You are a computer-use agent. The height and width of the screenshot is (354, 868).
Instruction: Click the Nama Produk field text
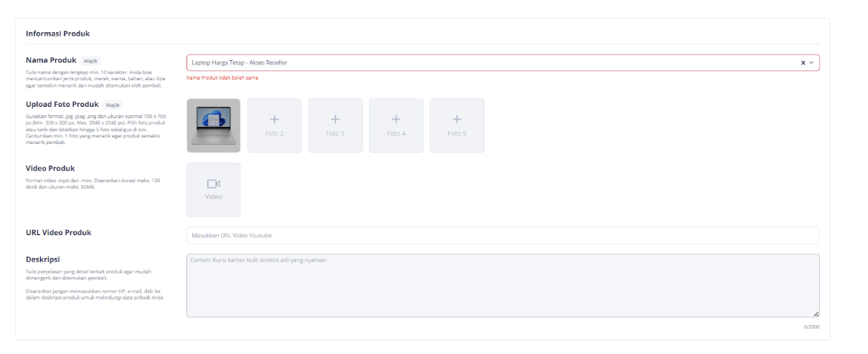coord(240,63)
